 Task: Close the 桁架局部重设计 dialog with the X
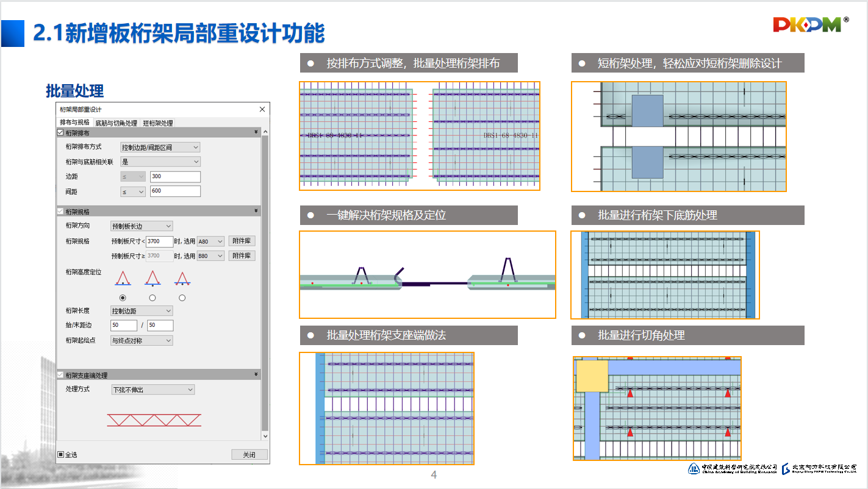(262, 109)
